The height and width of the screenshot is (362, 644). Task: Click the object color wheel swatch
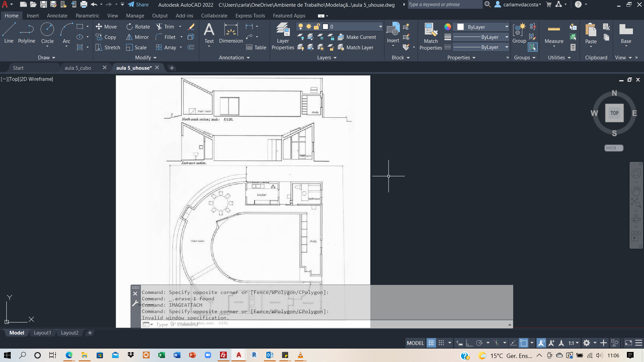coord(448,27)
